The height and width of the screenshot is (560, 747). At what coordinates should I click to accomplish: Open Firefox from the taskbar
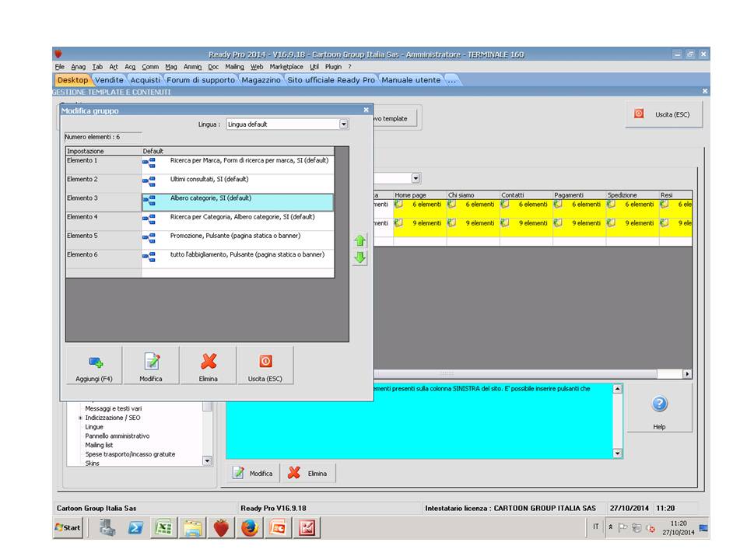[249, 527]
